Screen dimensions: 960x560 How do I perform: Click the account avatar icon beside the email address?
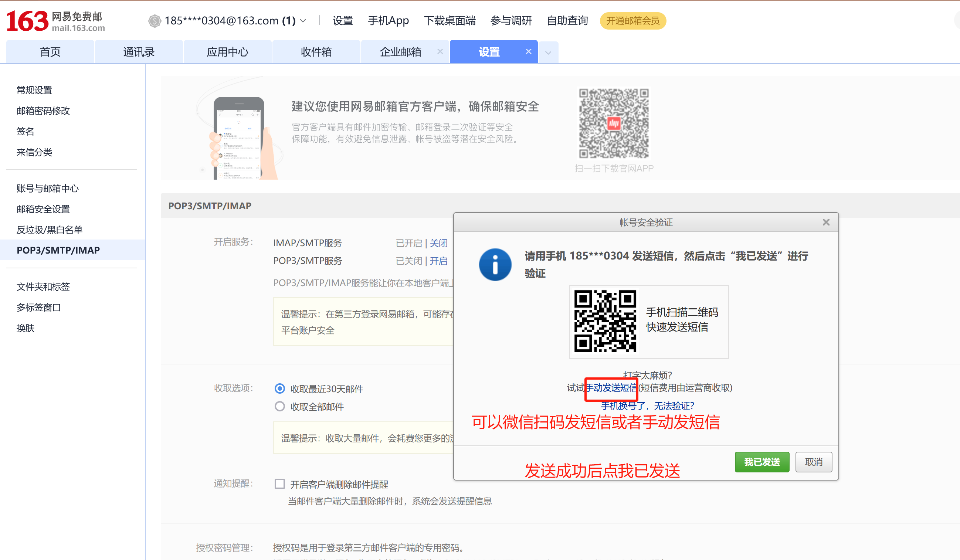click(155, 21)
